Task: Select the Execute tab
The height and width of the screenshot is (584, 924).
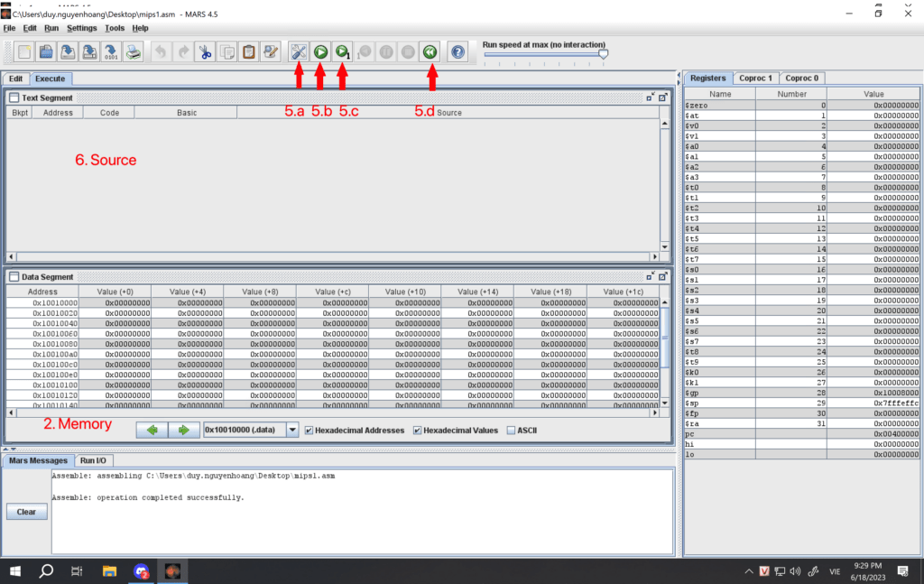Action: point(51,79)
